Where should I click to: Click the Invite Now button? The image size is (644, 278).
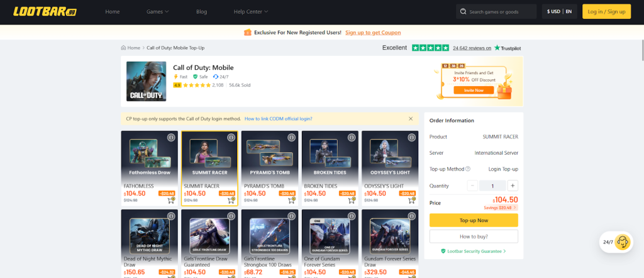point(474,91)
